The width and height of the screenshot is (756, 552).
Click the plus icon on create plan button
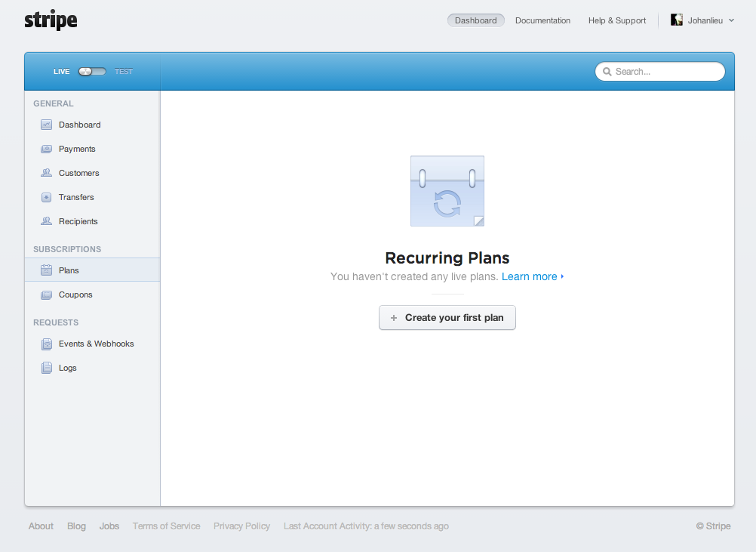coord(394,318)
